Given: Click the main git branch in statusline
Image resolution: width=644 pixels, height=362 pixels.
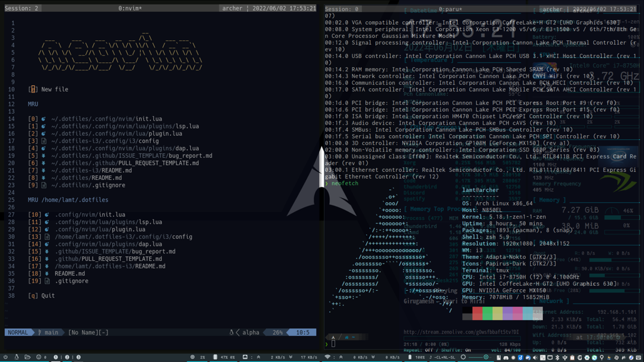Looking at the screenshot, I should pos(51,333).
